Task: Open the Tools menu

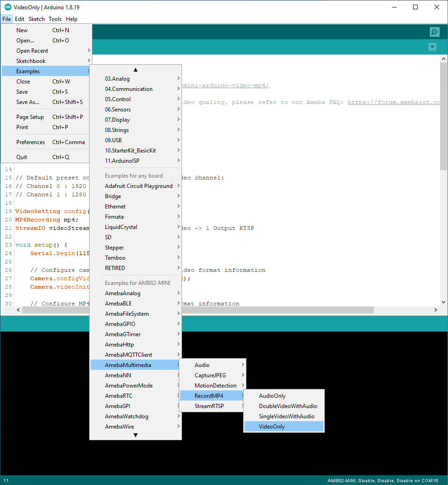Action: point(55,19)
